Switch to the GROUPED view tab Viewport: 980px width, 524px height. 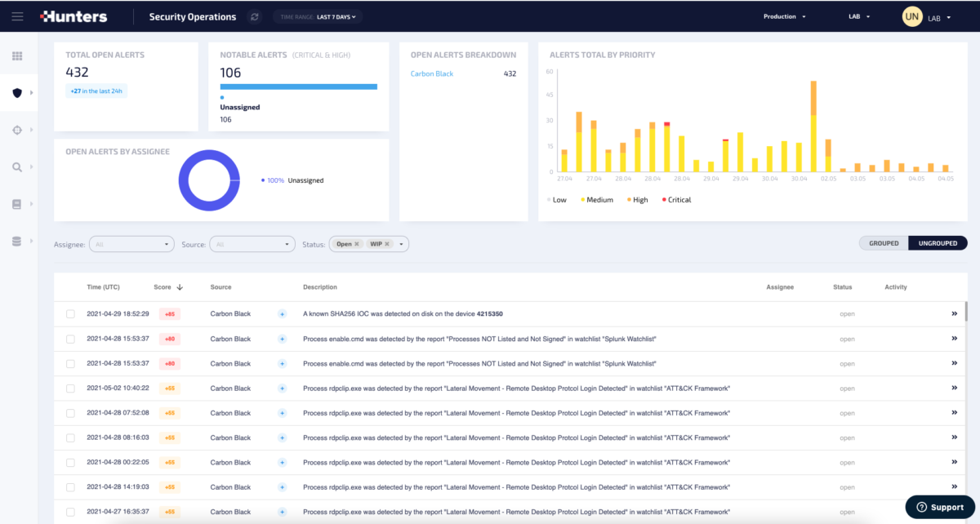tap(883, 242)
